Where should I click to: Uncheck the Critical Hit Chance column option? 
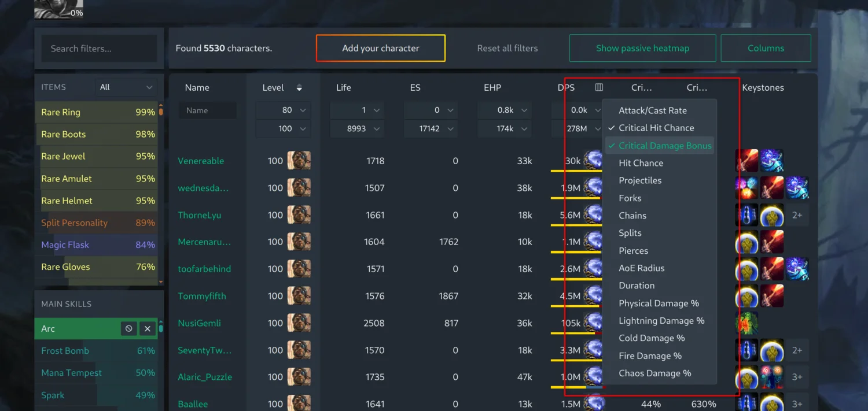pos(659,128)
